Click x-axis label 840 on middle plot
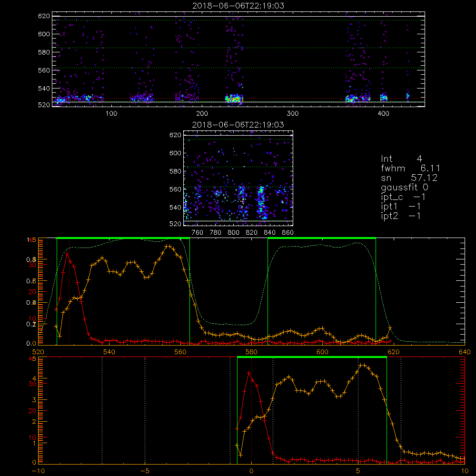476x476 pixels. point(269,233)
